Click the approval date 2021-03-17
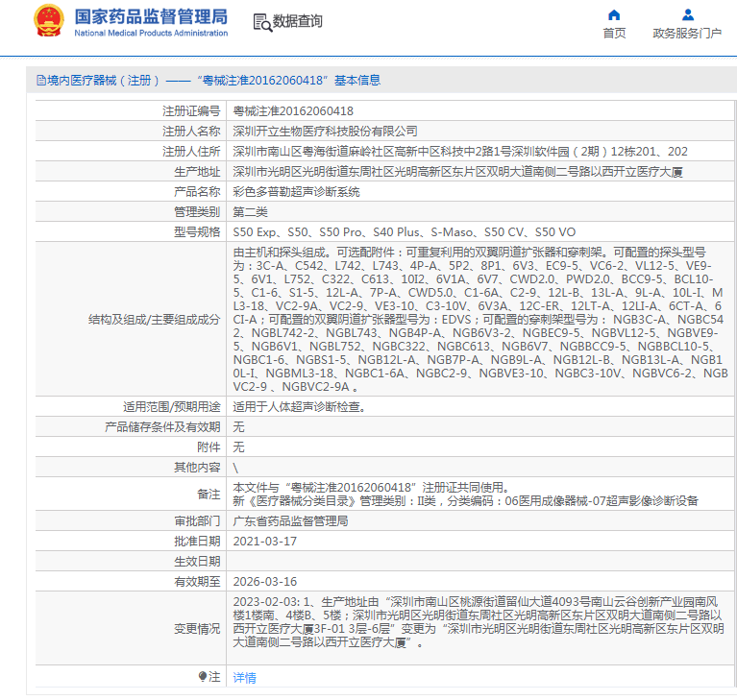Viewport: 737px width, 700px height. 264,541
